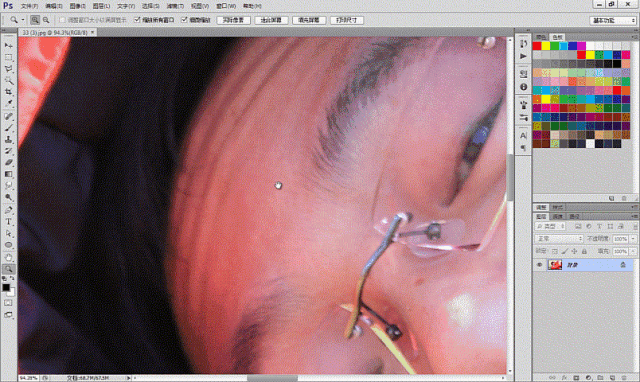Image resolution: width=640 pixels, height=382 pixels.
Task: Select the Hand tool
Action: [9, 258]
